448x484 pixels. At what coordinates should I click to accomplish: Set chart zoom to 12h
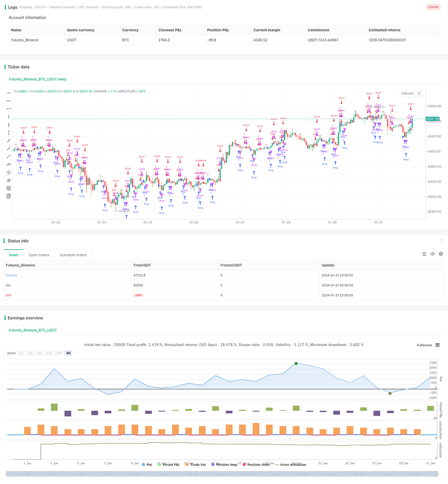[x=49, y=353]
